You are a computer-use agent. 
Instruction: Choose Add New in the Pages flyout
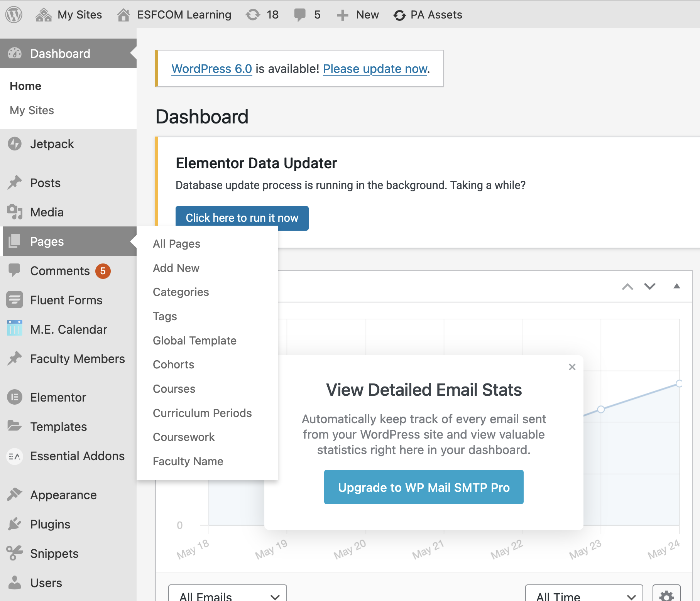pyautogui.click(x=176, y=268)
